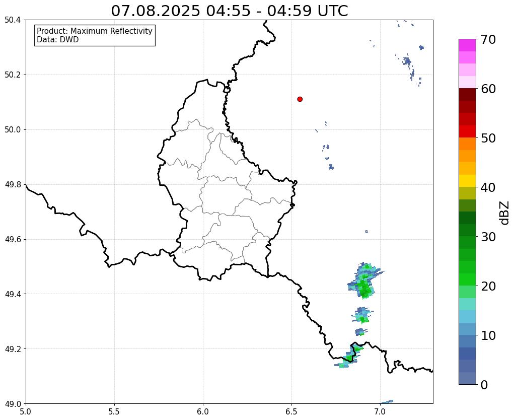The height and width of the screenshot is (420, 515).
Task: Pick the bright red band just above 50
Action: tap(467, 131)
